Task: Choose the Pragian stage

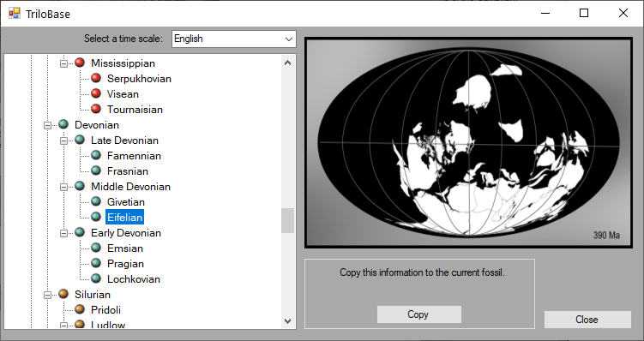Action: pyautogui.click(x=125, y=264)
